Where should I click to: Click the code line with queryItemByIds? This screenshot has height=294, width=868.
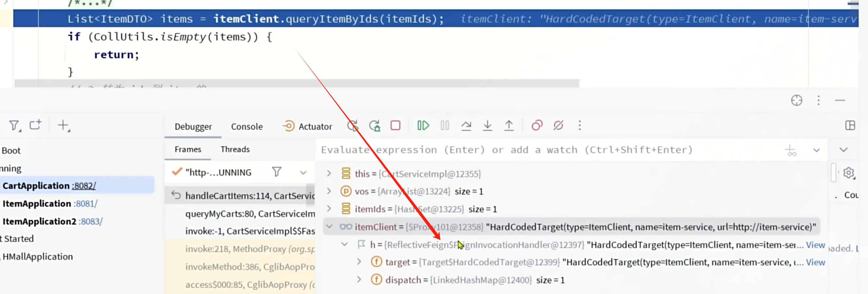tap(256, 19)
